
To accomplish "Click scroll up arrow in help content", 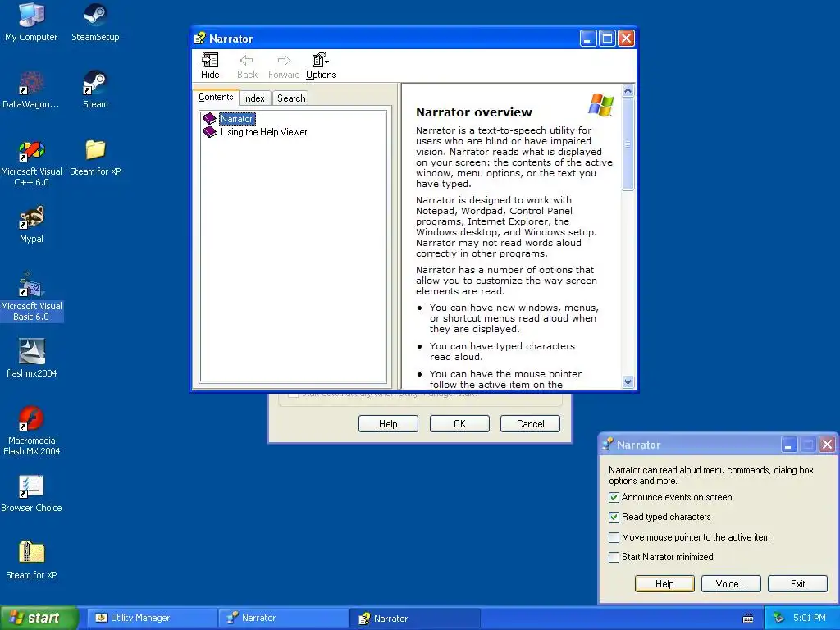I will tap(628, 90).
